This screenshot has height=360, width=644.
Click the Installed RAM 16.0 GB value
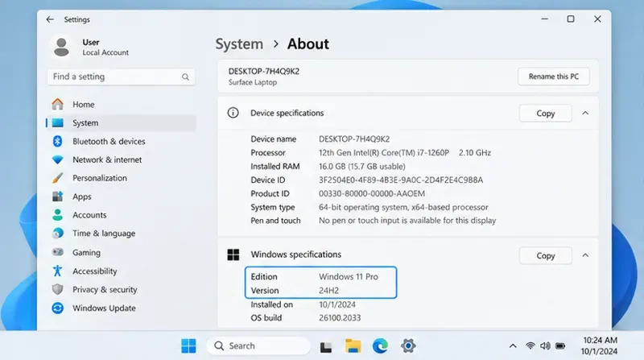[x=361, y=167]
